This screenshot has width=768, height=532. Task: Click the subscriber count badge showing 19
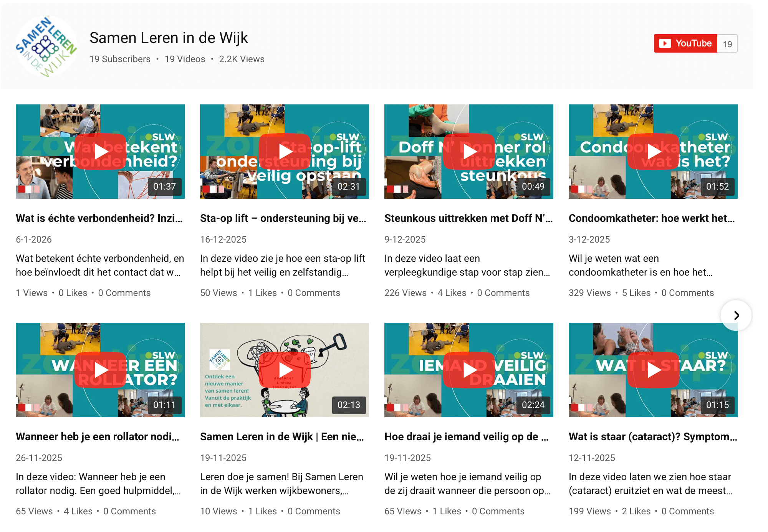(x=727, y=44)
